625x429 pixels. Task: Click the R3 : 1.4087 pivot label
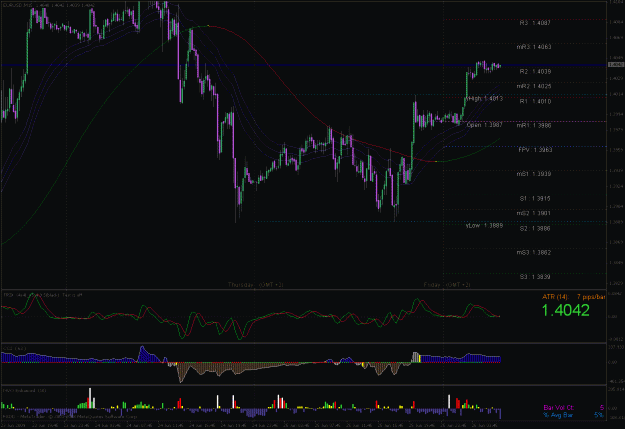click(535, 23)
